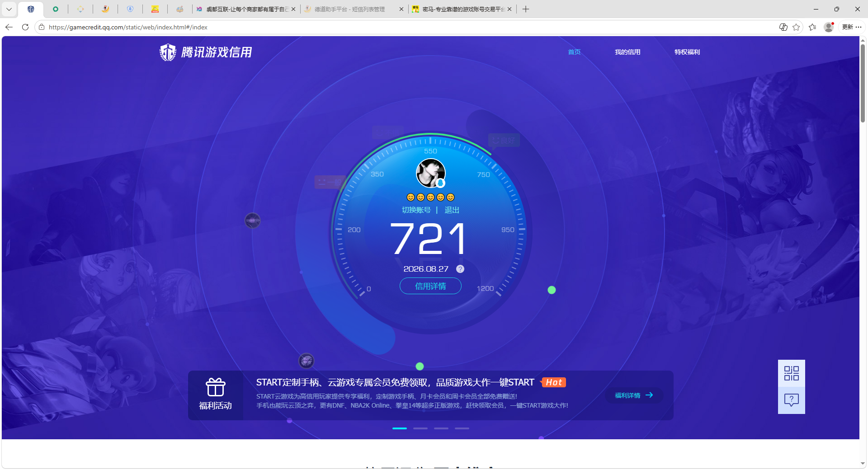Click the user avatar photo in gauge
Viewport: 868px width, 470px height.
click(x=430, y=173)
